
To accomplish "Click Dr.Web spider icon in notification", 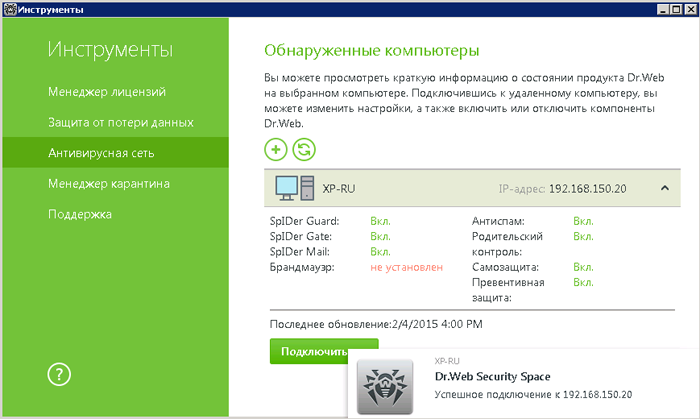I will point(385,386).
